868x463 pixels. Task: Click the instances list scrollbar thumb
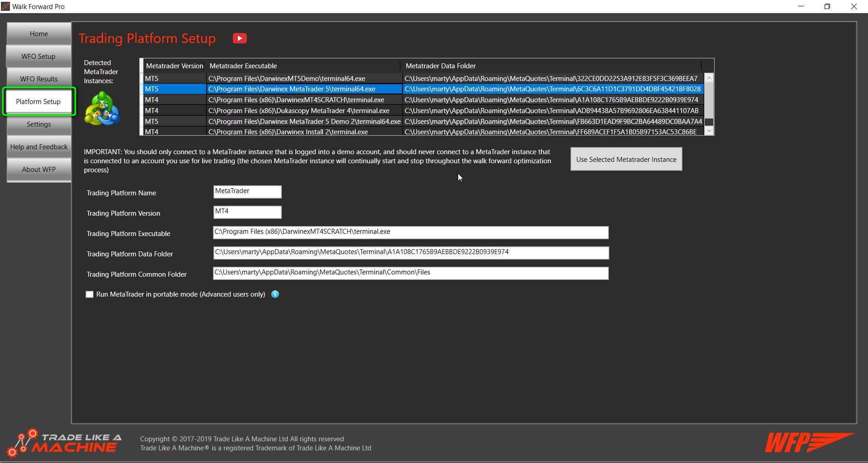pos(709,122)
